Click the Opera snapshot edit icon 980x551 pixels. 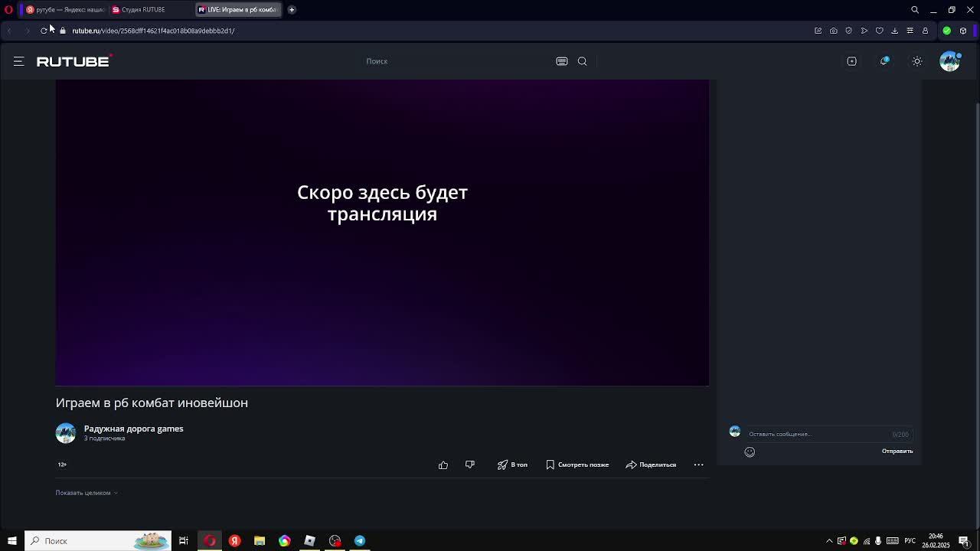click(x=818, y=31)
